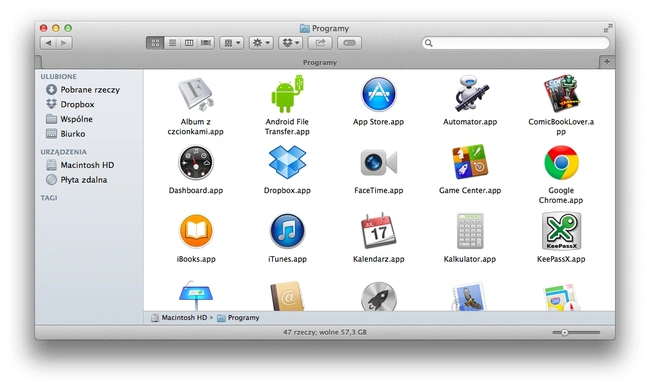Select ComicBookLover app icon
The width and height of the screenshot is (650, 388).
pos(561,94)
